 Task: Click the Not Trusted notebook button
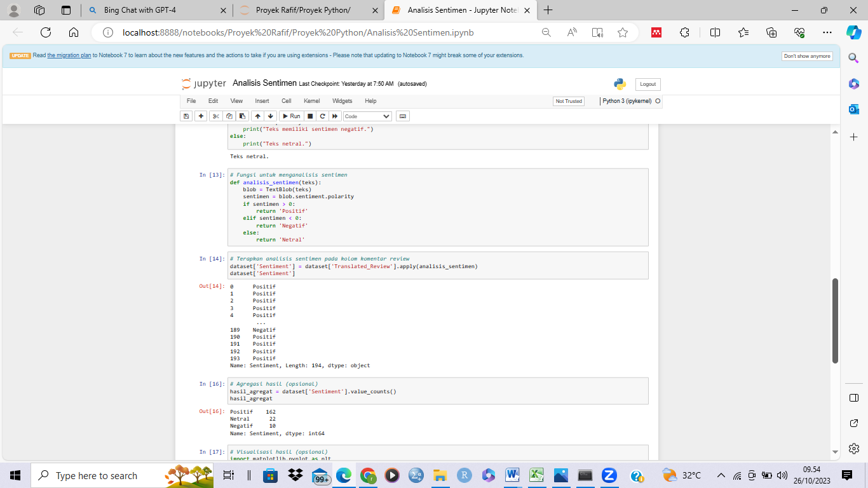pos(569,101)
